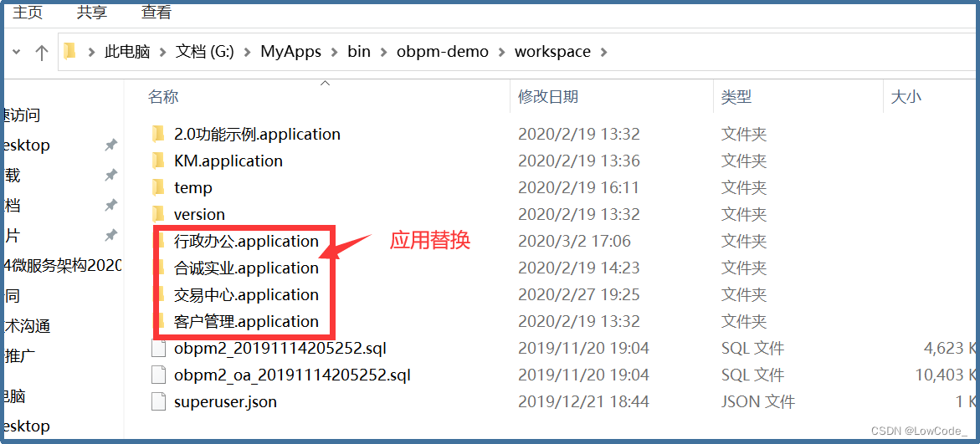Click the date 2020/2/27 19:25
980x444 pixels.
click(x=579, y=295)
